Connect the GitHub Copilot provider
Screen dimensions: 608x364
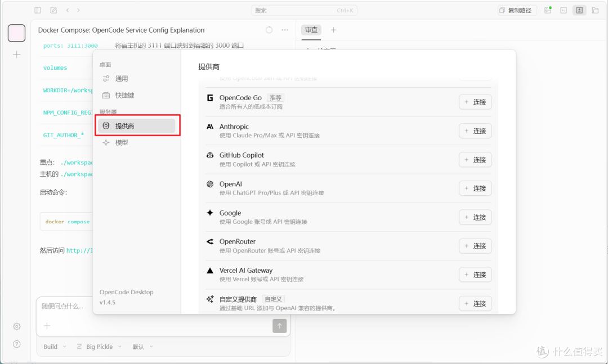[475, 160]
